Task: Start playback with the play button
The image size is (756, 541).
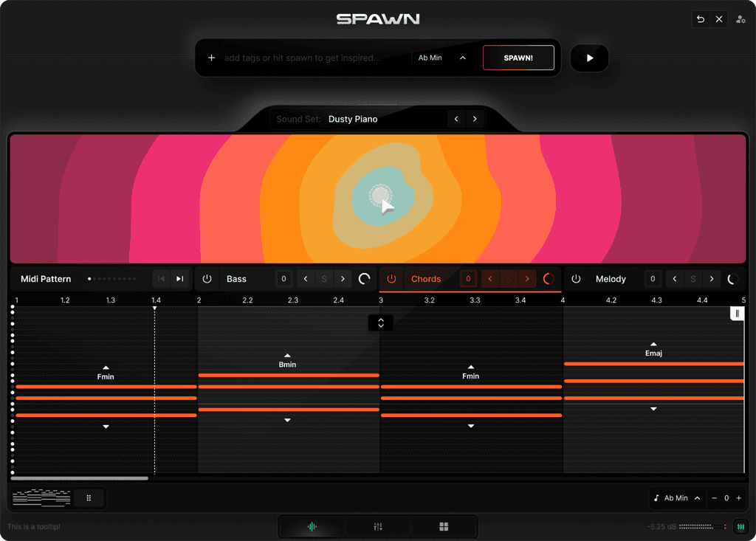Action: [x=588, y=58]
